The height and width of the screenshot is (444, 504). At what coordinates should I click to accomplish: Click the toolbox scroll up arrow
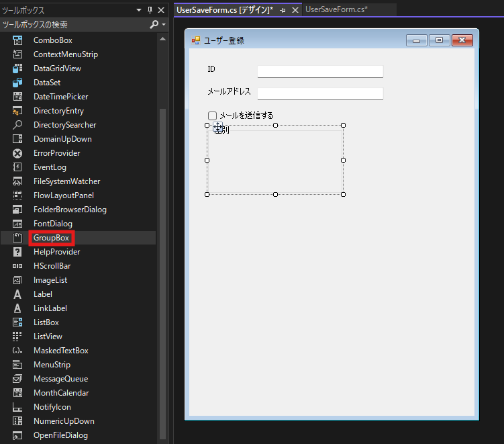point(162,39)
